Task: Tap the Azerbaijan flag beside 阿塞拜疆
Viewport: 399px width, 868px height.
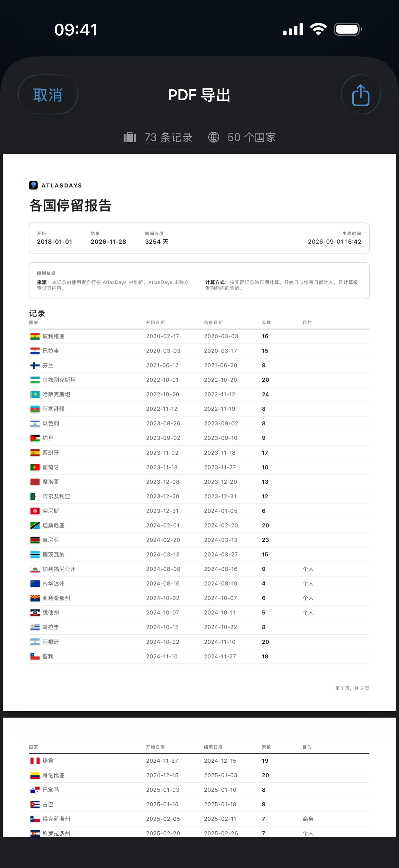Action: (35, 409)
